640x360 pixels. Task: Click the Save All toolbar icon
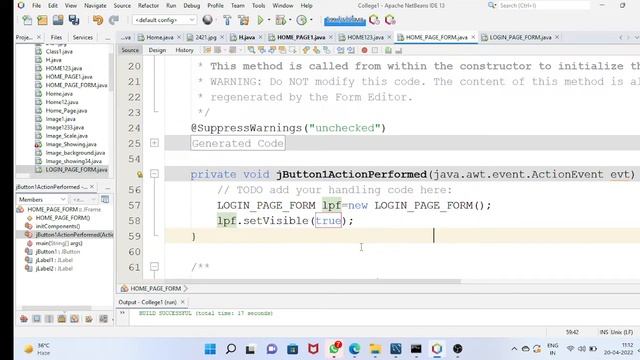[74, 20]
